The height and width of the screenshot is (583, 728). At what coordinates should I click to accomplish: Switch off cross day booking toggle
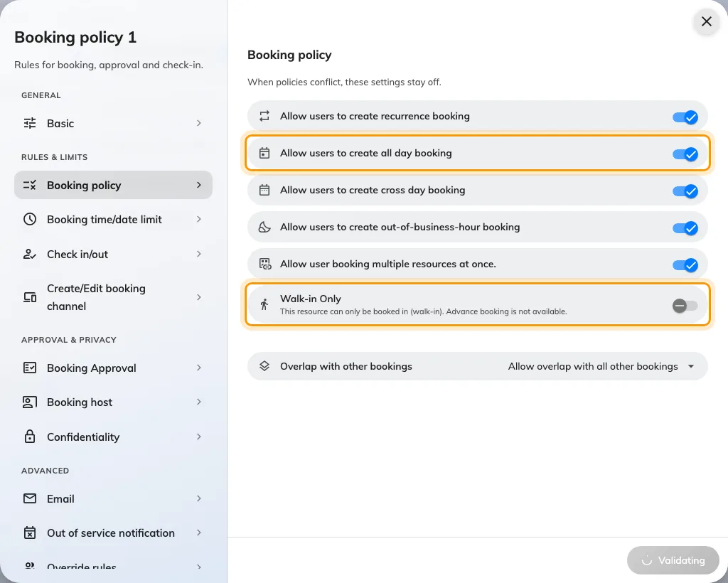pos(685,191)
